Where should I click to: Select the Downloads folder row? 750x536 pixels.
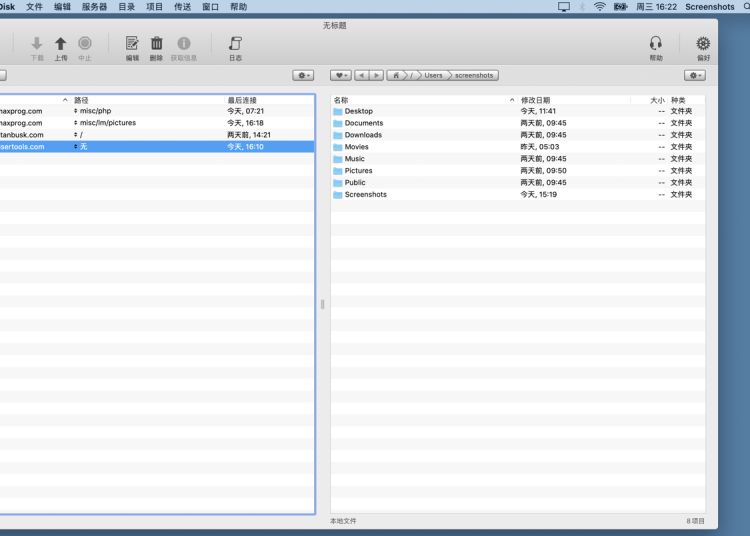[x=363, y=135]
